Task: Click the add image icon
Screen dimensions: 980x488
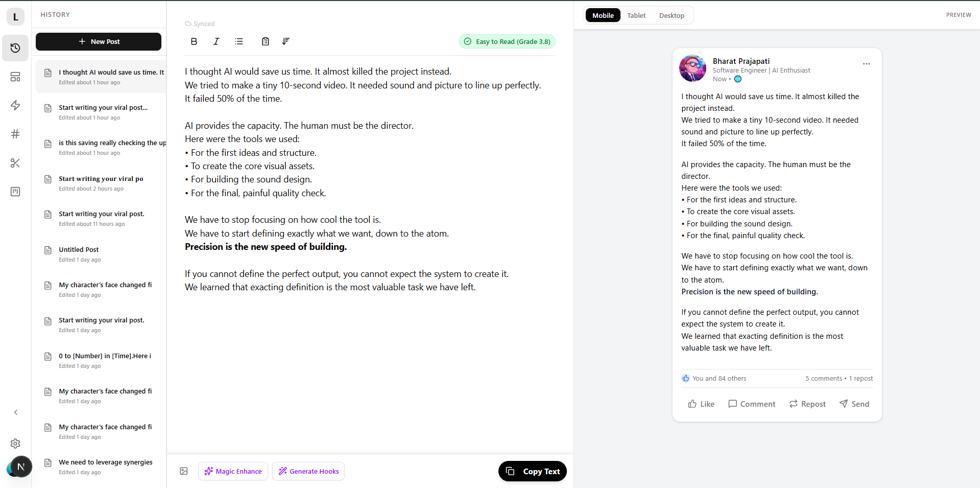Action: click(x=184, y=471)
